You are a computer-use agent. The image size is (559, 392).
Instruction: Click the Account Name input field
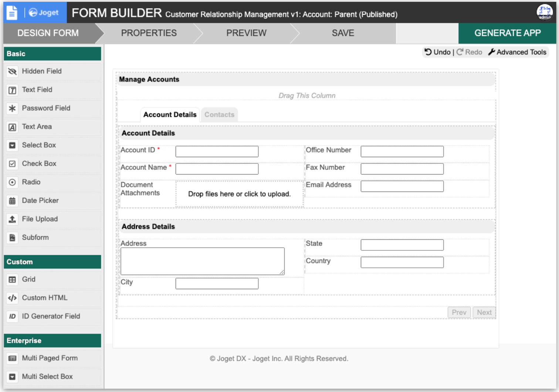217,169
